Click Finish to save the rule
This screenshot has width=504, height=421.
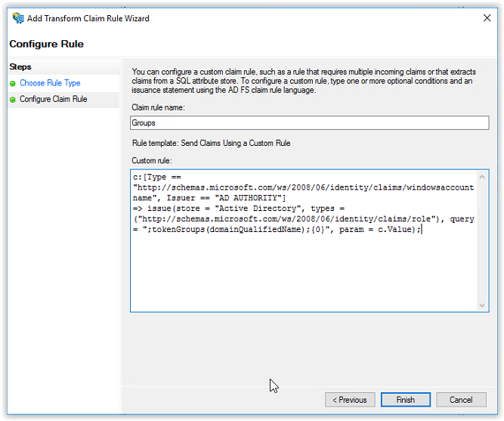coord(405,400)
